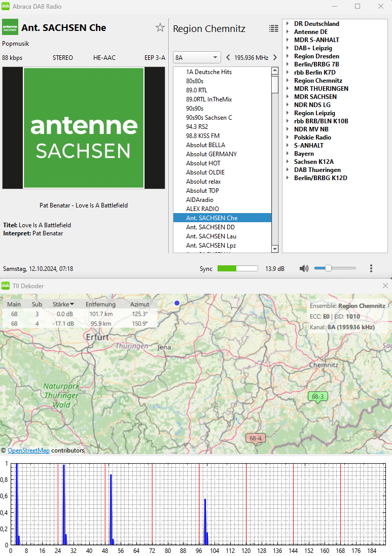
Task: Select Ant. SACHSEN Lau station
Action: [222, 236]
